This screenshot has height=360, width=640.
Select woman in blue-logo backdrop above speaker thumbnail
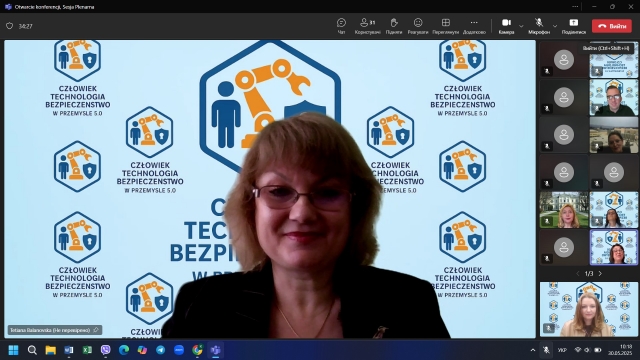coord(613,210)
